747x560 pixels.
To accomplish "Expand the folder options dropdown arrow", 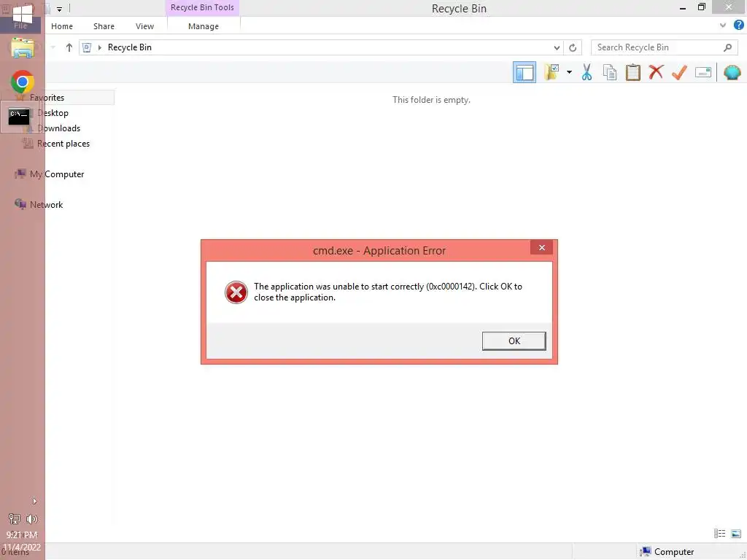I will [x=569, y=72].
